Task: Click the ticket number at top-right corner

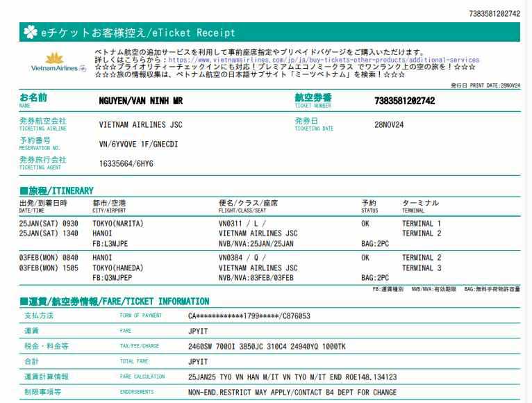Action: coord(494,14)
